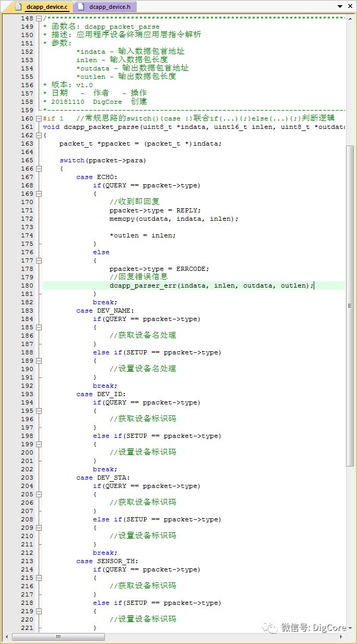Screen dimensions: 357x644
Task: Click the memcpy(outdata, indata, inlen) line
Action: click(174, 219)
